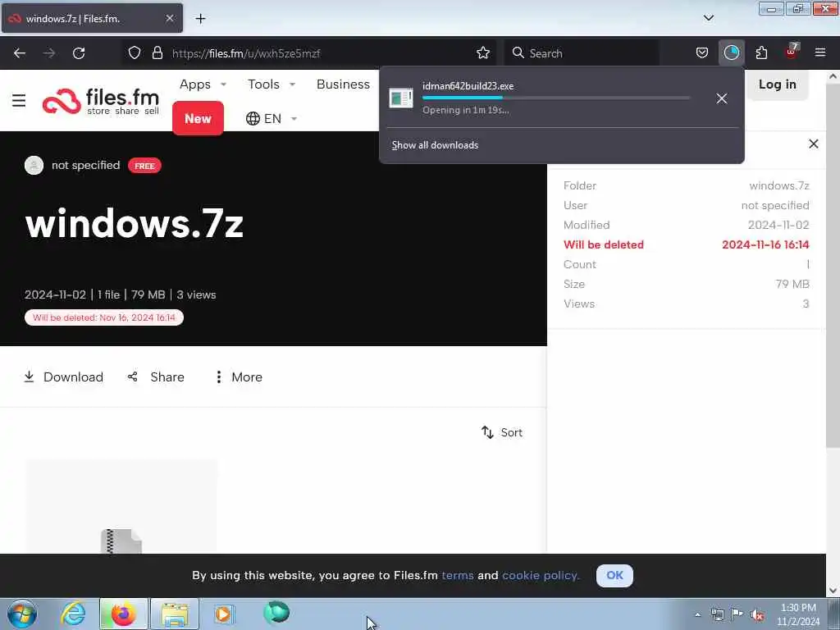
Task: Open the media player taskbar icon
Action: tap(224, 614)
